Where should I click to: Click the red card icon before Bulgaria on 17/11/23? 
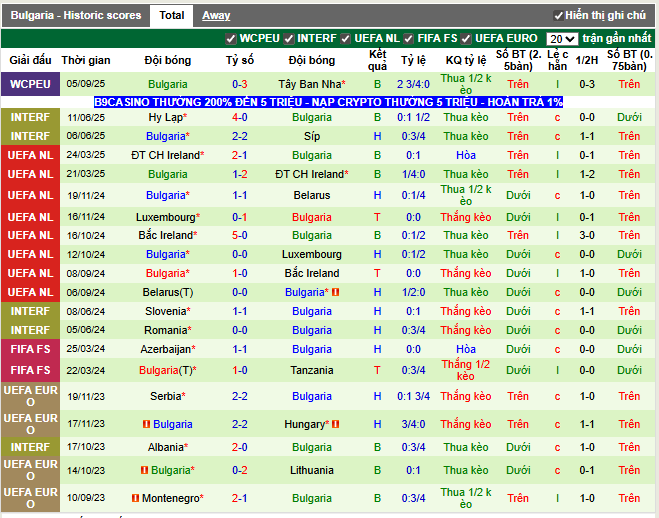(146, 424)
